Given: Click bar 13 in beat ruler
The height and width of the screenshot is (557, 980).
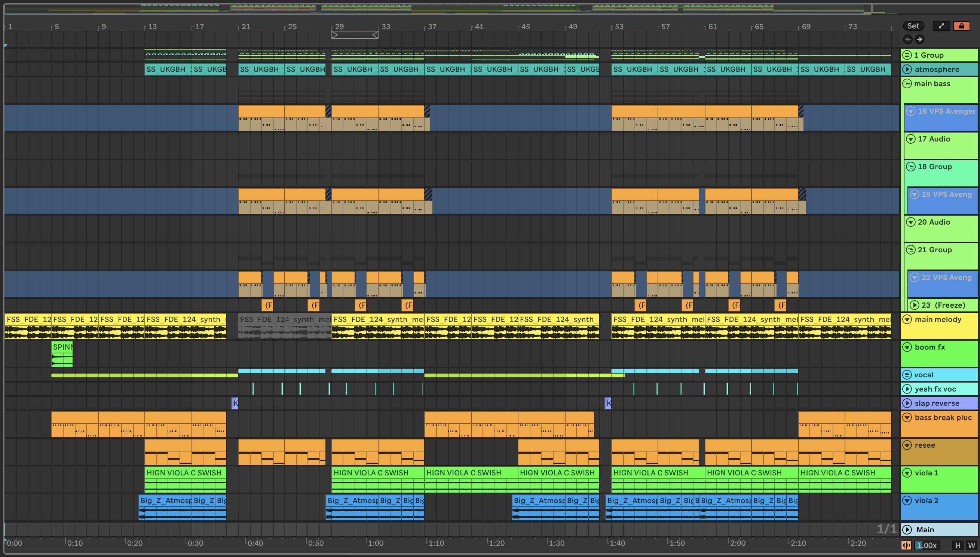Looking at the screenshot, I should [x=152, y=27].
